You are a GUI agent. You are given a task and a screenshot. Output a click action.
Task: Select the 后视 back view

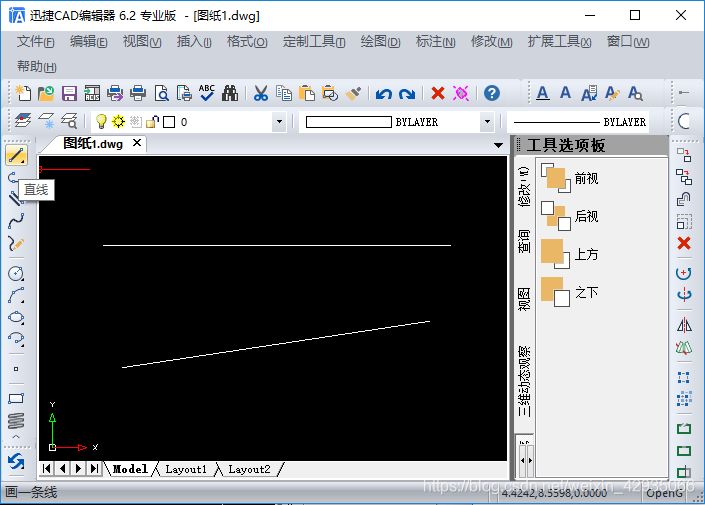(x=570, y=216)
